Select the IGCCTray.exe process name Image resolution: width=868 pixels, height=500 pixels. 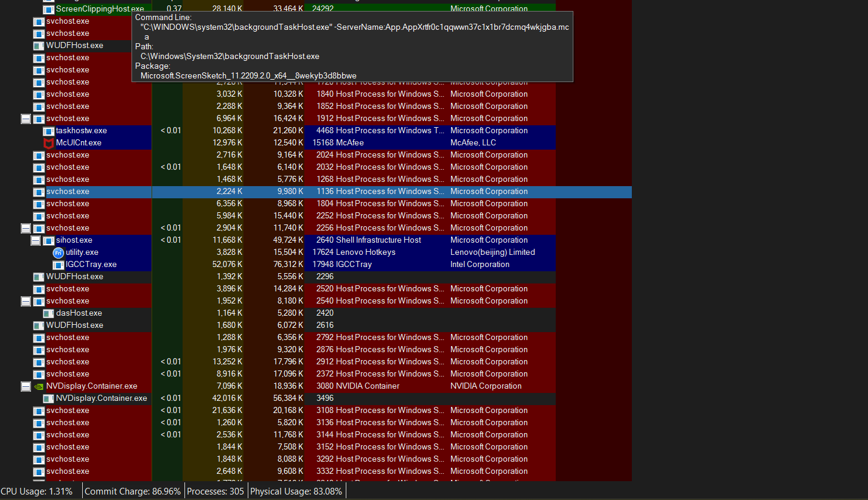tap(91, 265)
